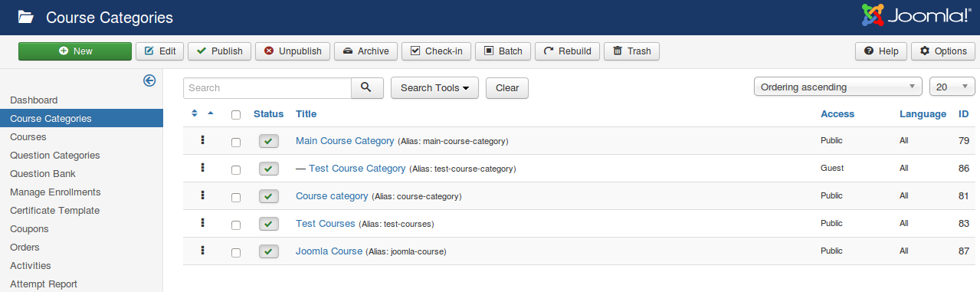Click the drag handle for Main Course Category
This screenshot has width=980, height=292.
click(203, 139)
